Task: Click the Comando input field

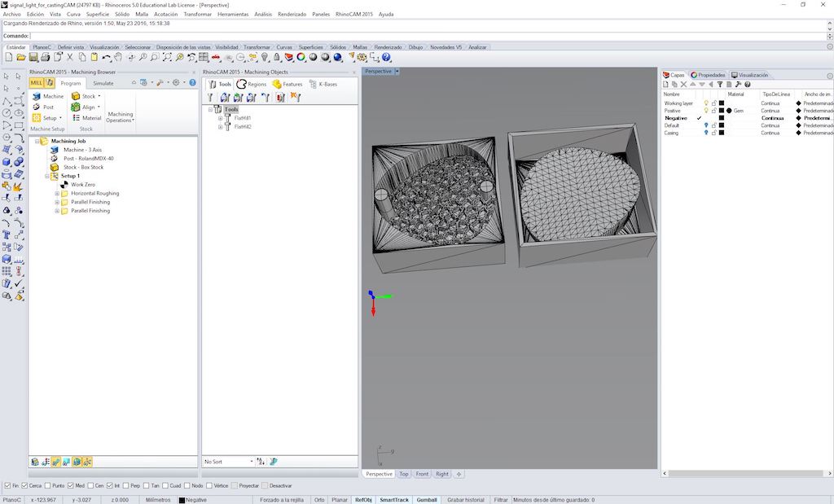Action: click(x=428, y=36)
